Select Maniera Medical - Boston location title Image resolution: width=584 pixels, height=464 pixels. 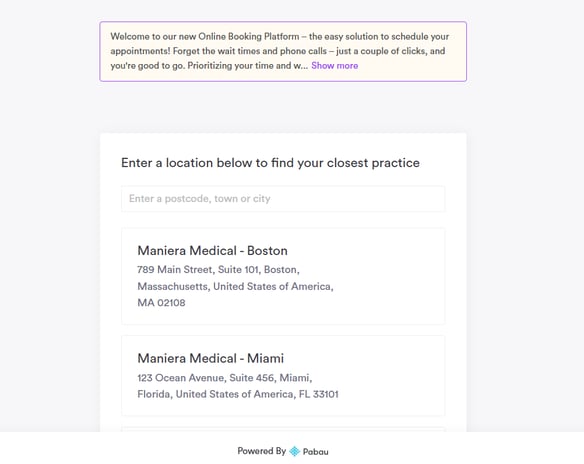212,251
